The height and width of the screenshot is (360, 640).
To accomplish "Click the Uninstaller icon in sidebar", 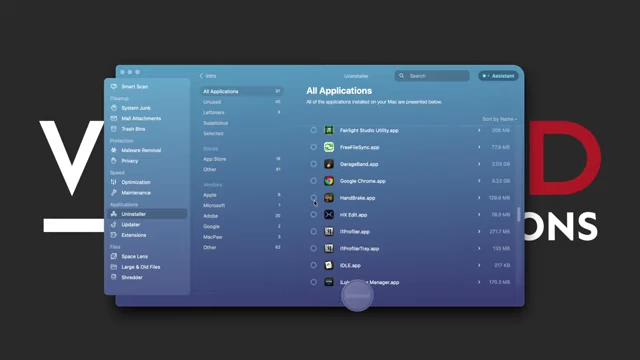I will pyautogui.click(x=114, y=214).
